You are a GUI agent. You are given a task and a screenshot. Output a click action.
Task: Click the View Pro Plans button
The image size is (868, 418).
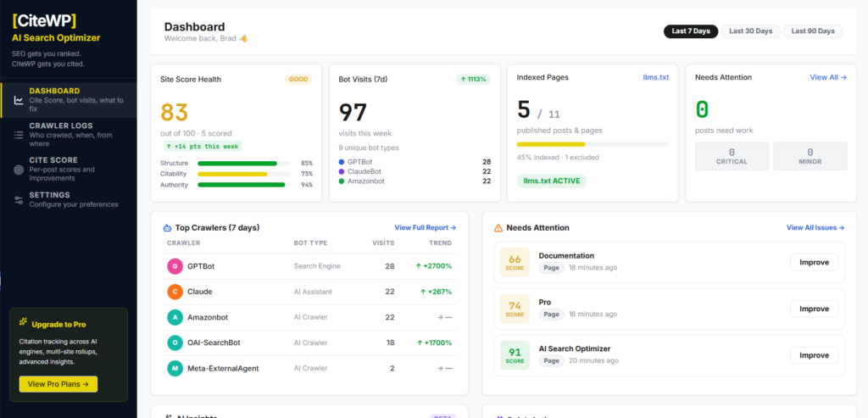(x=58, y=384)
